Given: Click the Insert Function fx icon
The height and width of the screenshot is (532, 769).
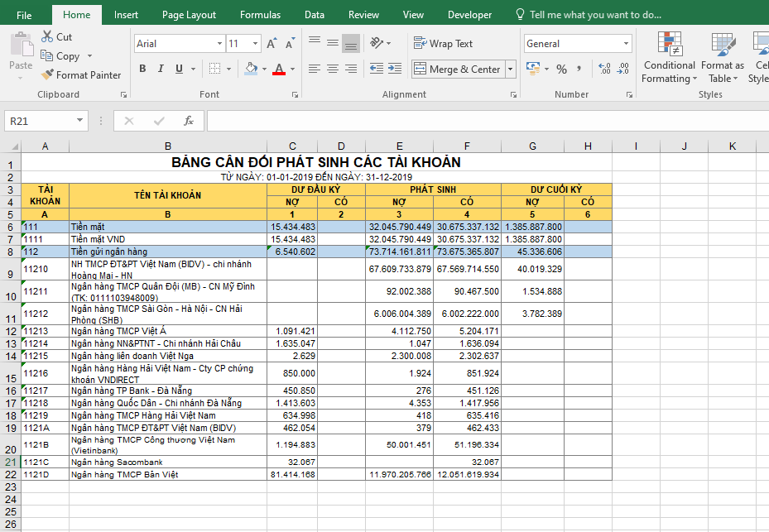Looking at the screenshot, I should [189, 121].
